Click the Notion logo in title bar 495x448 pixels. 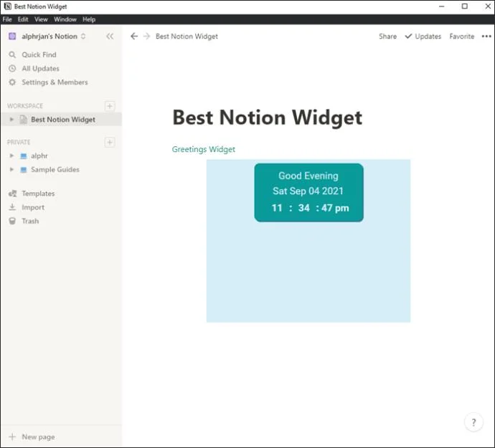click(x=8, y=6)
